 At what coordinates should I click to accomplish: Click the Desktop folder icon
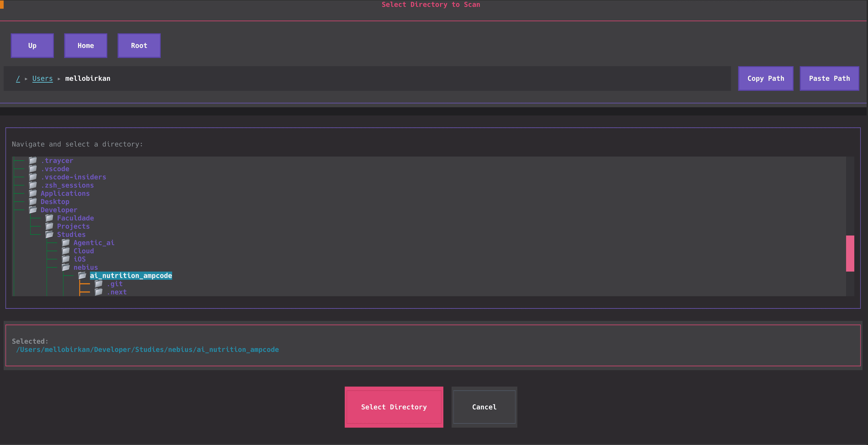(33, 202)
